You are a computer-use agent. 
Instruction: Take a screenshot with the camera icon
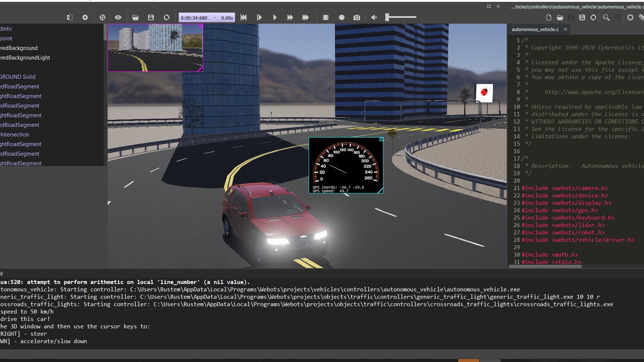(357, 17)
